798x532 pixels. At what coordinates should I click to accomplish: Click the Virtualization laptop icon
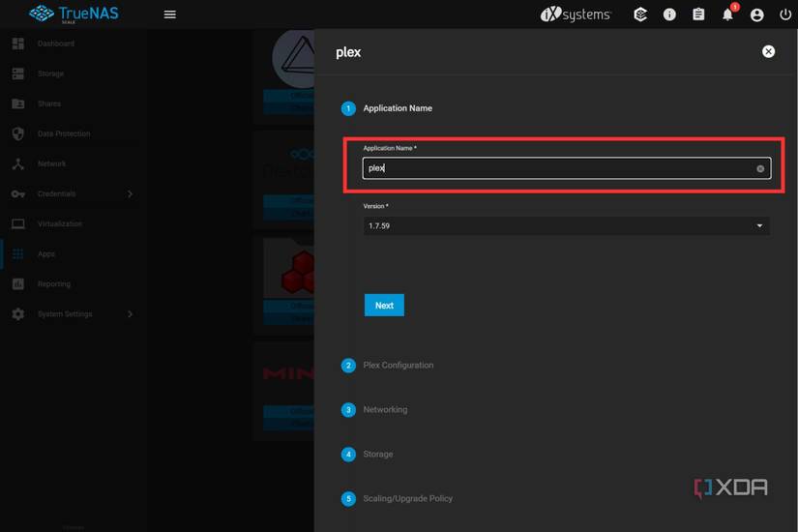coord(17,224)
